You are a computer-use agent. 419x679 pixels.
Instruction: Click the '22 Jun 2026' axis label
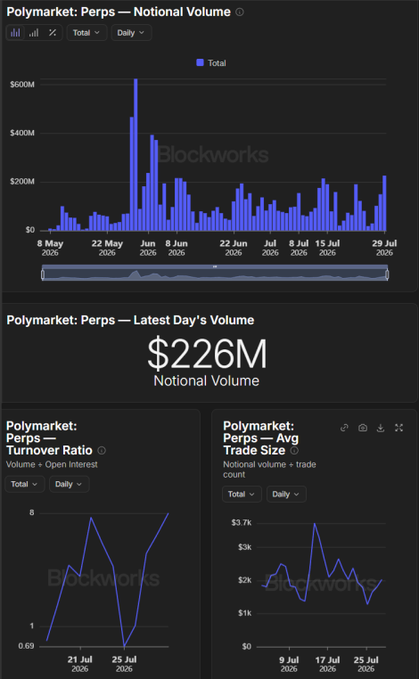pyautogui.click(x=233, y=248)
